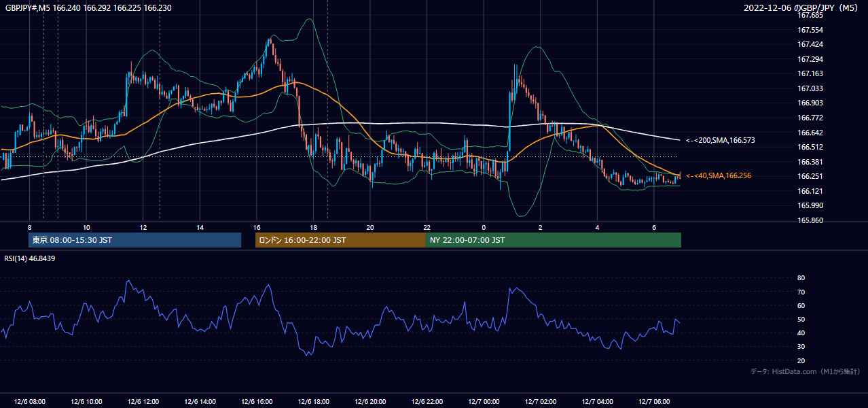868x408 pixels.
Task: Click the 2022-12-06 GBP/JPY (M5) title
Action: 801,8
